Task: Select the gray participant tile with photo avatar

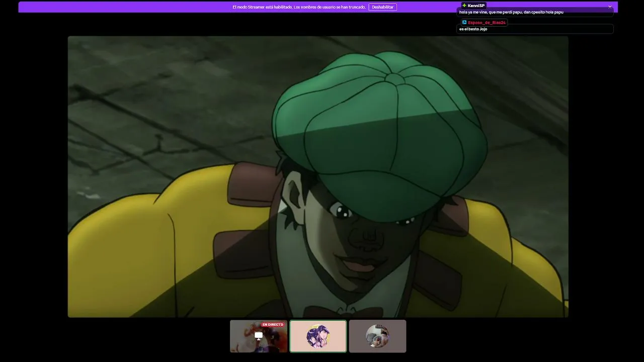Action: click(377, 336)
